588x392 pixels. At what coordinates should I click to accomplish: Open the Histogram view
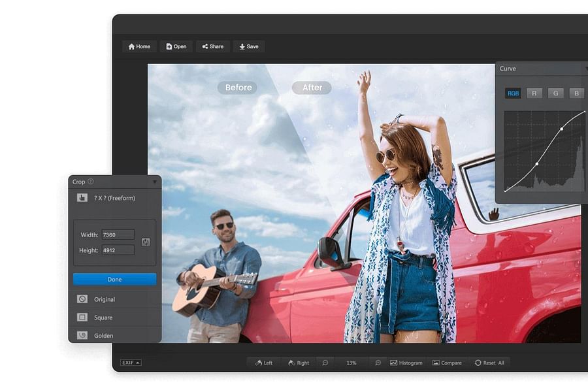[406, 363]
